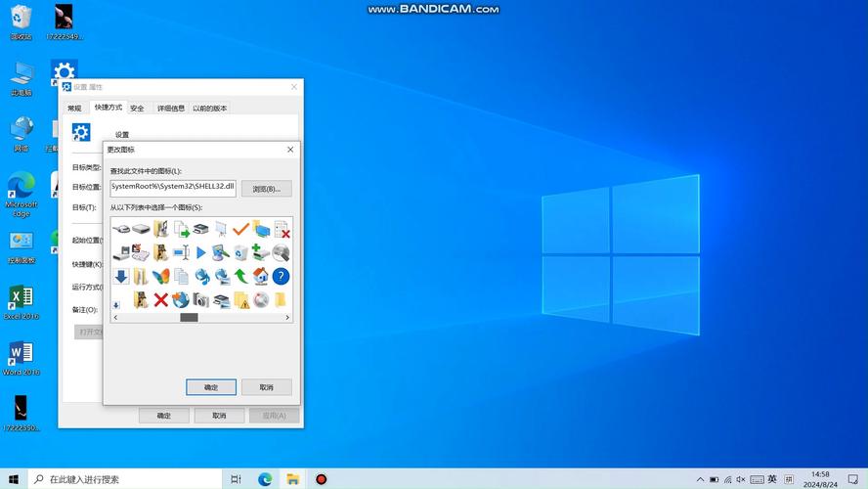Open the Recycle Bin desktop icon
Screen dimensions: 868x489
pyautogui.click(x=22, y=22)
